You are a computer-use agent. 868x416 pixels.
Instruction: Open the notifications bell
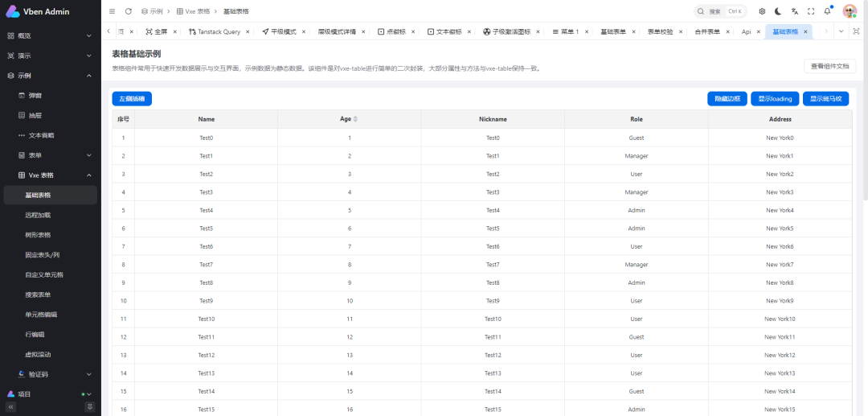click(x=827, y=11)
